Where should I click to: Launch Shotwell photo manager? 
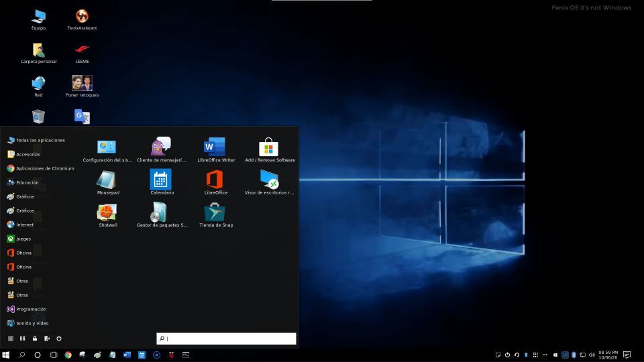tap(107, 216)
